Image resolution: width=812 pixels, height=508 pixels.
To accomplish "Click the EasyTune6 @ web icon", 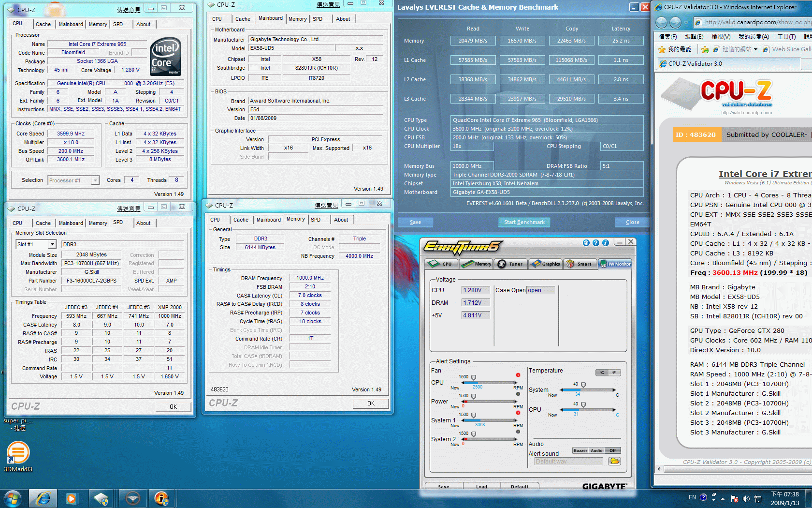I will click(586, 243).
